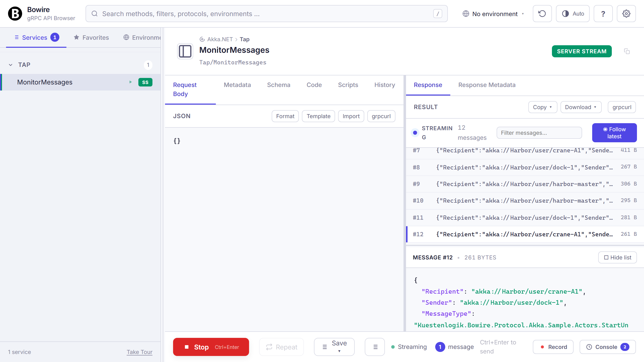Screen dimensions: 644x362
Task: Open the hamburger menu button next to Save
Action: pyautogui.click(x=375, y=347)
